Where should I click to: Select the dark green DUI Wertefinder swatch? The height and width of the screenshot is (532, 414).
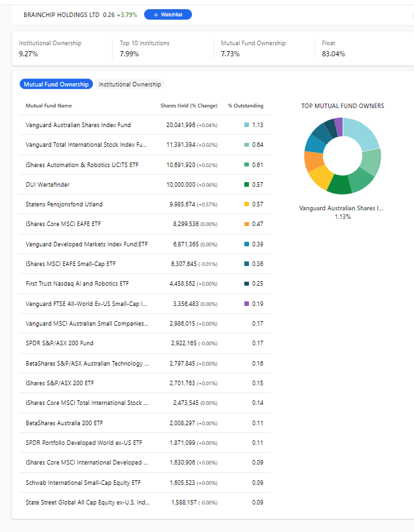[247, 185]
